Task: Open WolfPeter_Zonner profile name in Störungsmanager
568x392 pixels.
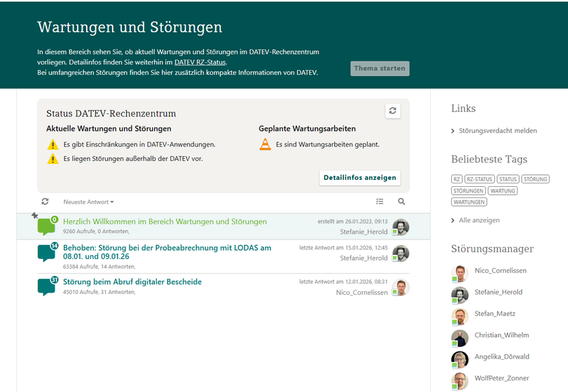Action: 501,378
